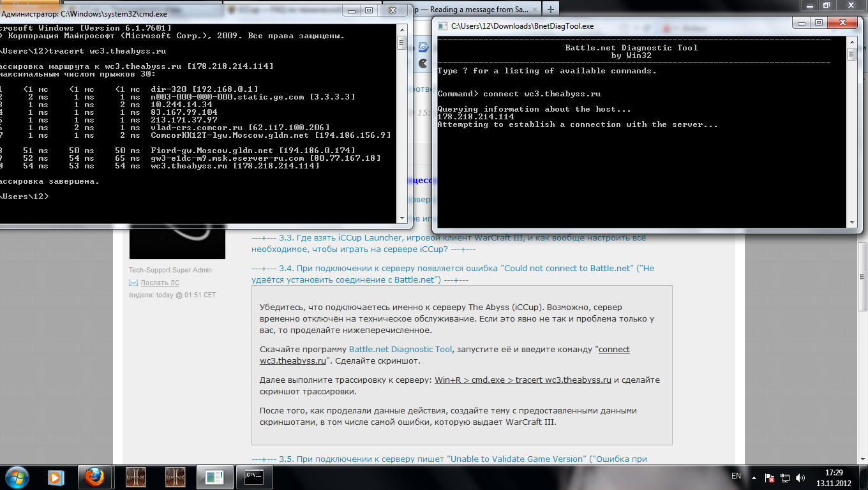The image size is (868, 490).
Task: Click the underlined 'connect wc3.theabyss.ru' command text
Action: coord(445,355)
